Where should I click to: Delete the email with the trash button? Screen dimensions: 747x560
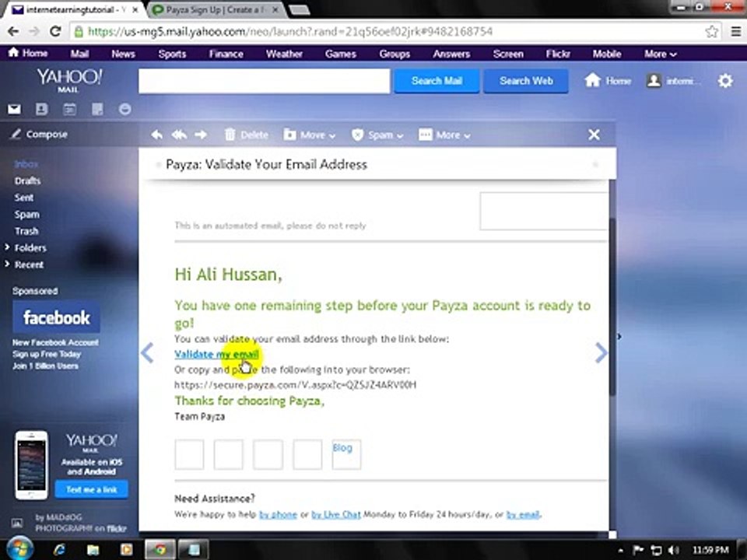coord(247,135)
